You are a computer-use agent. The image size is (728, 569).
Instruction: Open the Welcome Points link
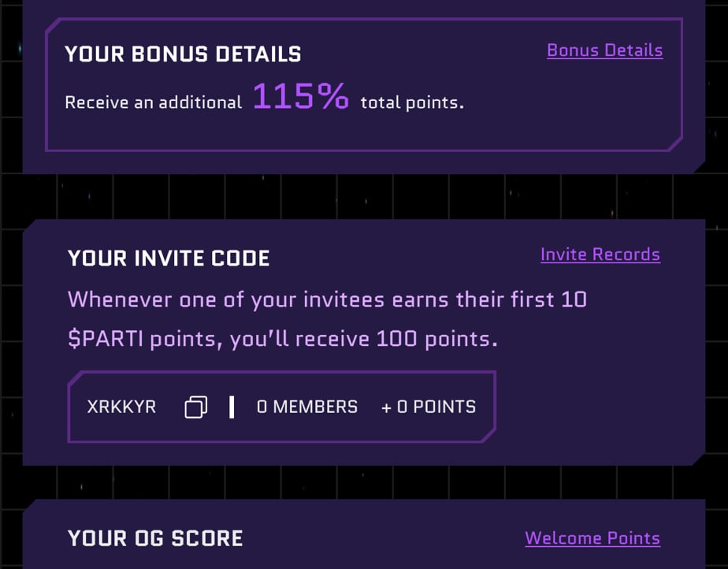[x=592, y=538]
